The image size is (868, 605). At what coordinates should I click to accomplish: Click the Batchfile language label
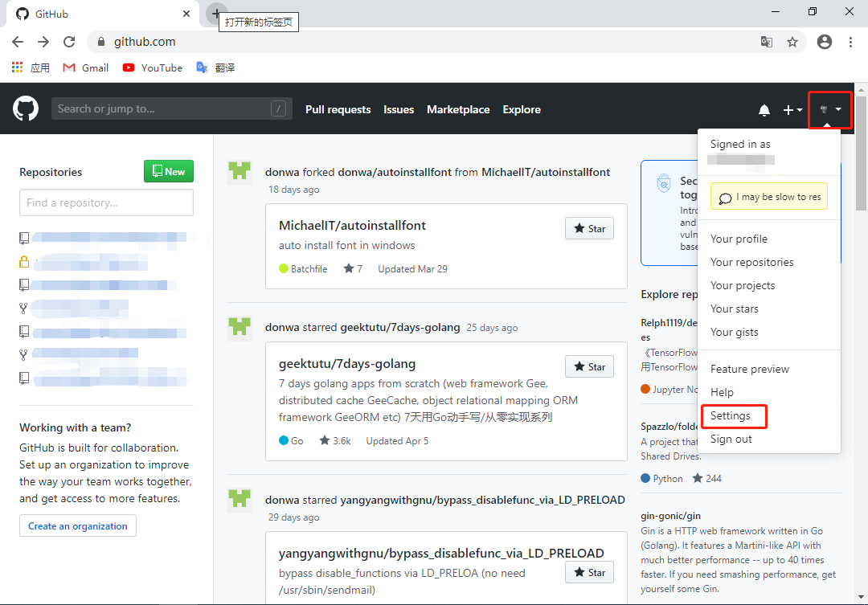303,269
